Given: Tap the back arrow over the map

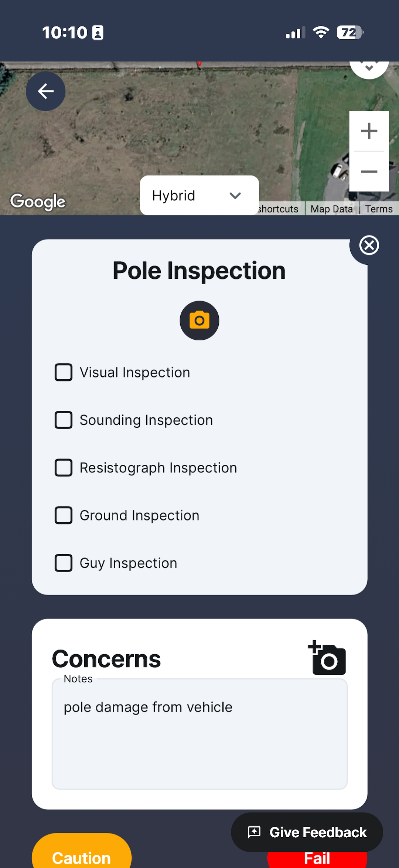Looking at the screenshot, I should [45, 91].
